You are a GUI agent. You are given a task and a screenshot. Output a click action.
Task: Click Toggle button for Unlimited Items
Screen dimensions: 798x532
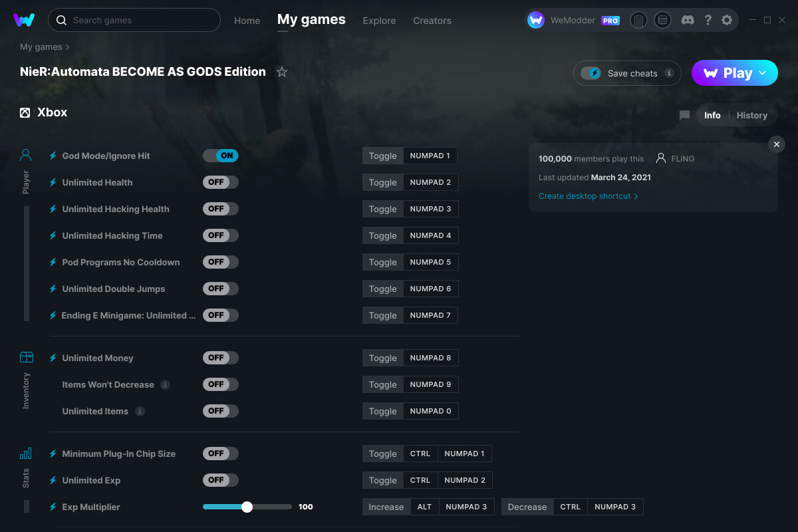pyautogui.click(x=383, y=411)
